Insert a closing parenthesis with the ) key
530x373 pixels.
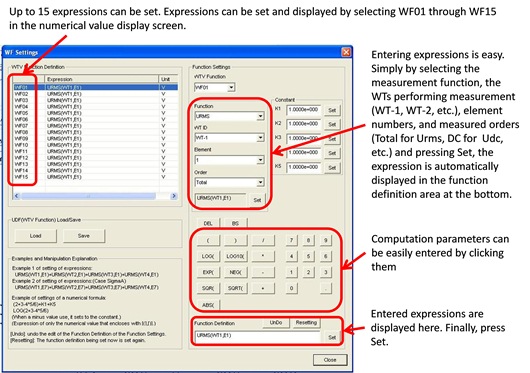pyautogui.click(x=235, y=240)
